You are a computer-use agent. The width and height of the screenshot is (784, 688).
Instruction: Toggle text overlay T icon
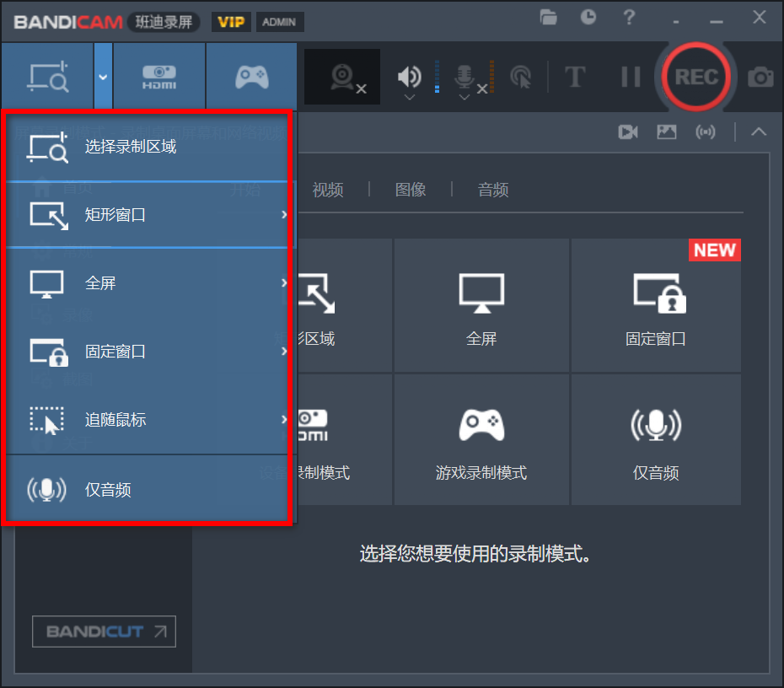575,77
